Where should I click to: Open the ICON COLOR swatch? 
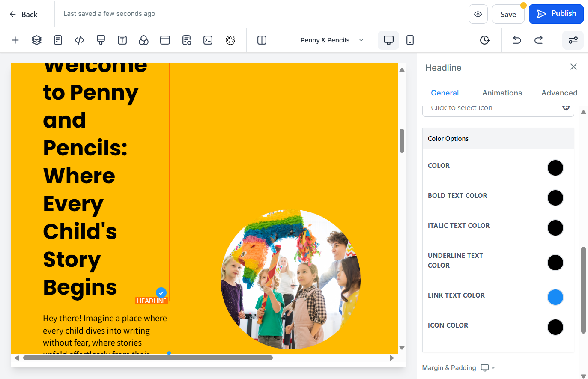coord(555,327)
